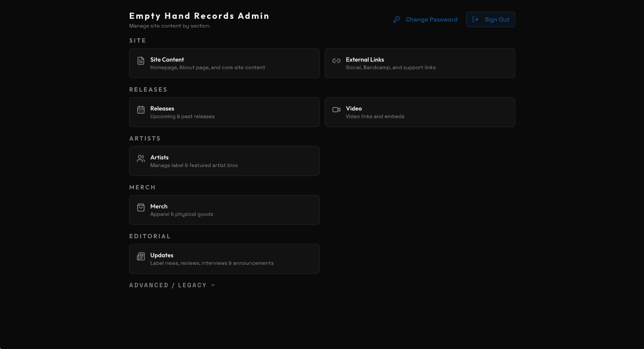Image resolution: width=644 pixels, height=349 pixels.
Task: Open the Merch card title
Action: tap(159, 206)
